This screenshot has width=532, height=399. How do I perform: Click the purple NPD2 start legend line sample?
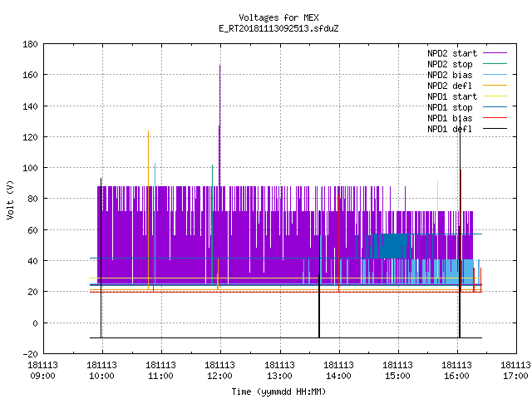[495, 53]
